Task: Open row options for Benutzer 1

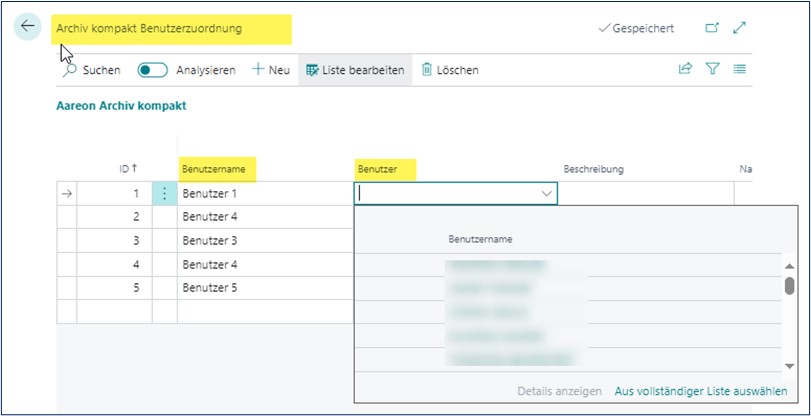Action: pos(165,194)
